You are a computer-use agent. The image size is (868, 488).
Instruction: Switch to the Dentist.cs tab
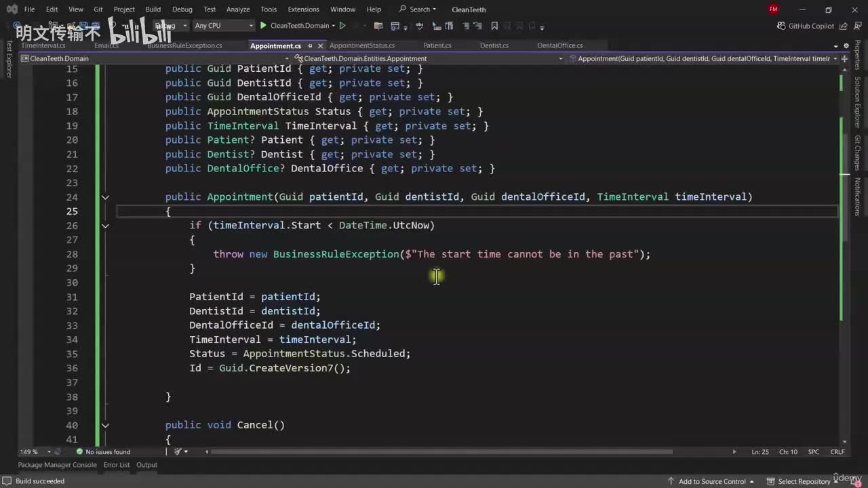494,45
